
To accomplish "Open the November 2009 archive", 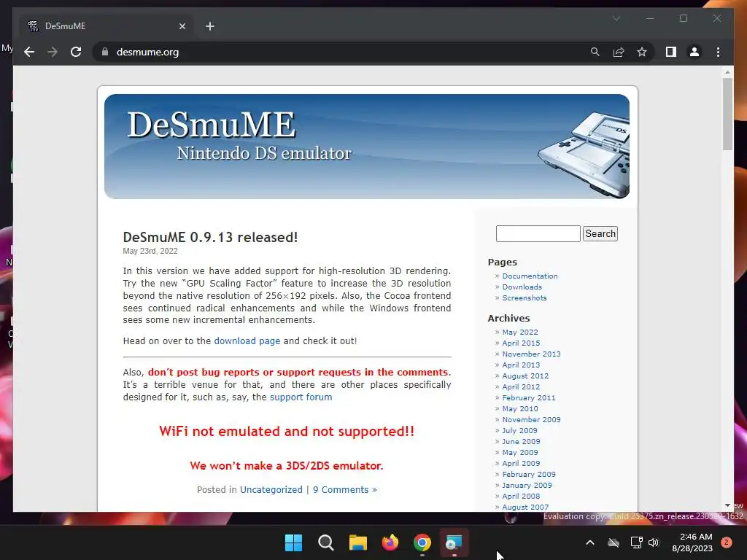I will 531,419.
